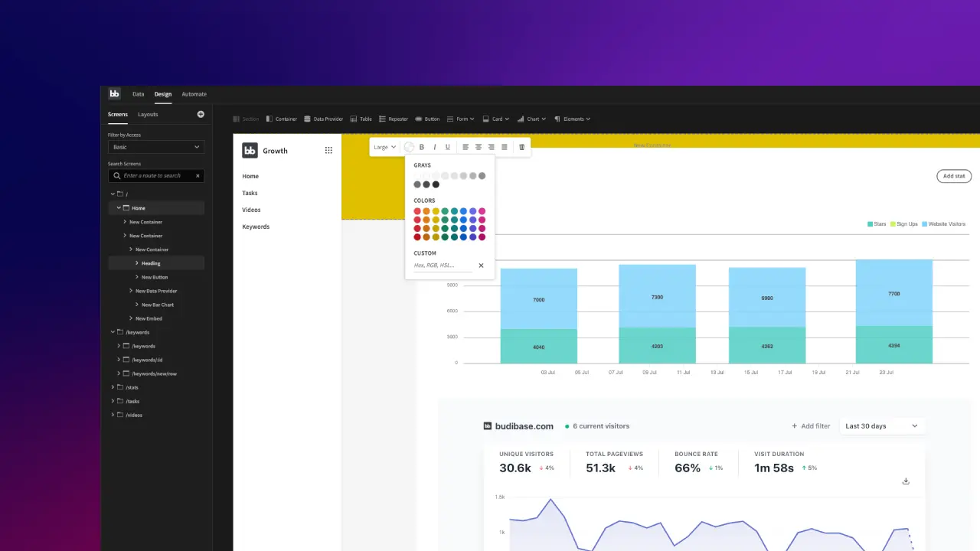Align heading text left

click(465, 147)
